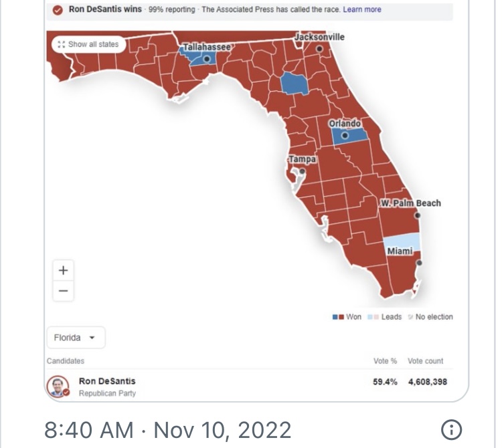Click the light blue Leads legend swatch
502x448 pixels.
point(370,317)
